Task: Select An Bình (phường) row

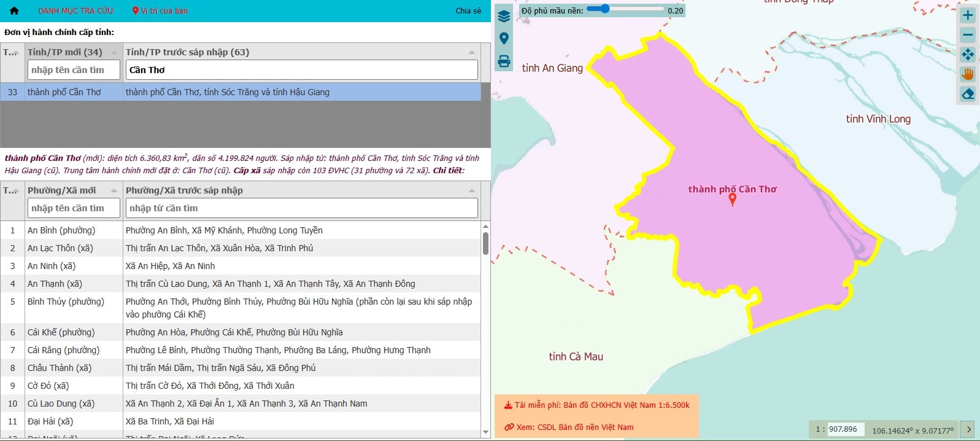Action: tap(241, 230)
